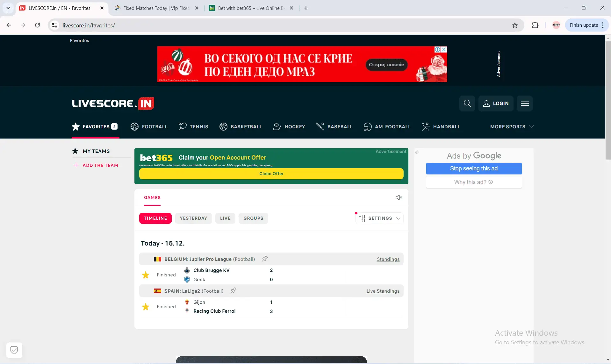
Task: Click the Claim Offer button
Action: [271, 174]
